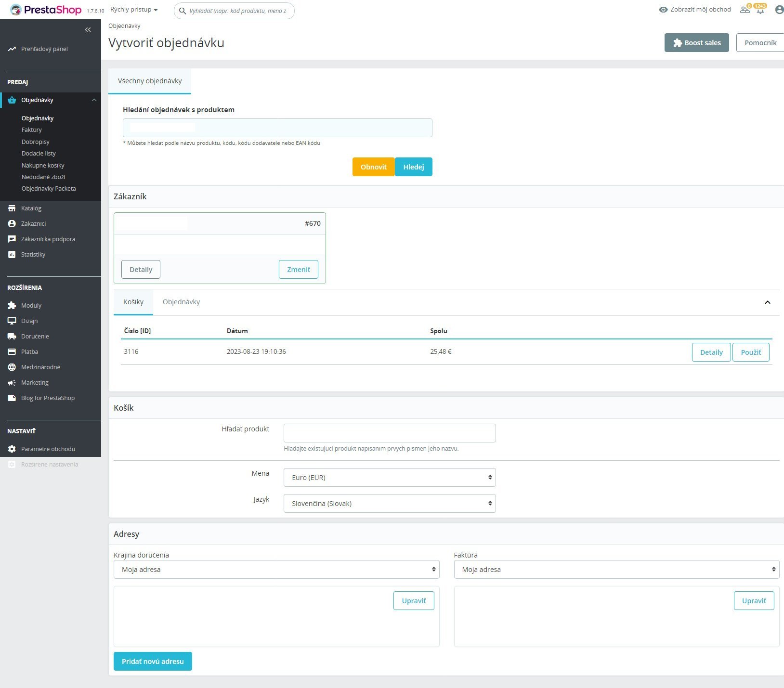Open the Pomocník help button
Image resolution: width=784 pixels, height=688 pixels.
click(760, 43)
